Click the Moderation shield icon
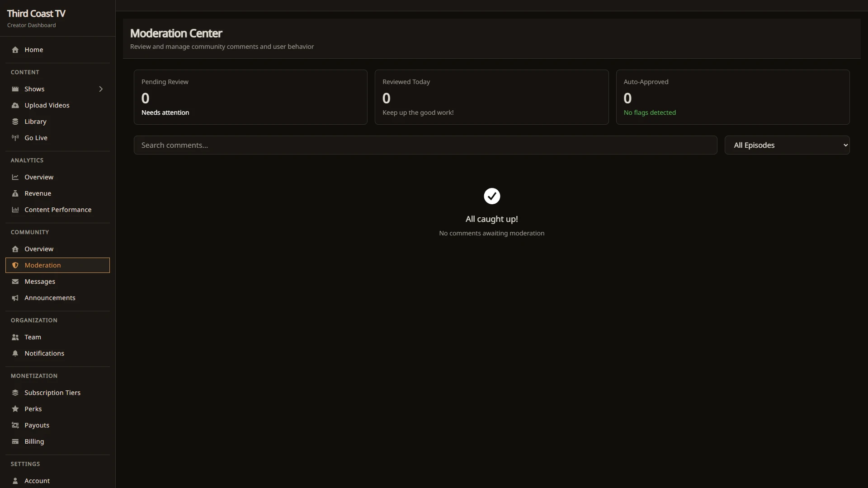 [15, 265]
